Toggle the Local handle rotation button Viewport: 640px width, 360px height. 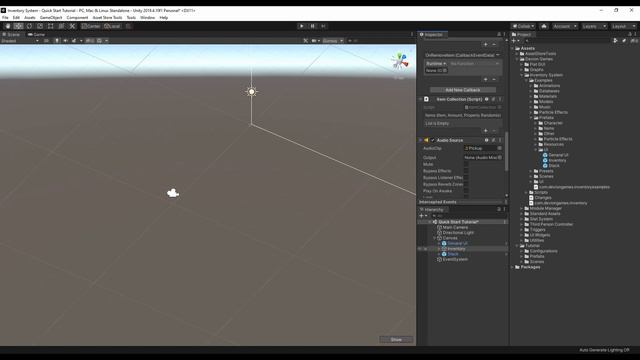112,26
